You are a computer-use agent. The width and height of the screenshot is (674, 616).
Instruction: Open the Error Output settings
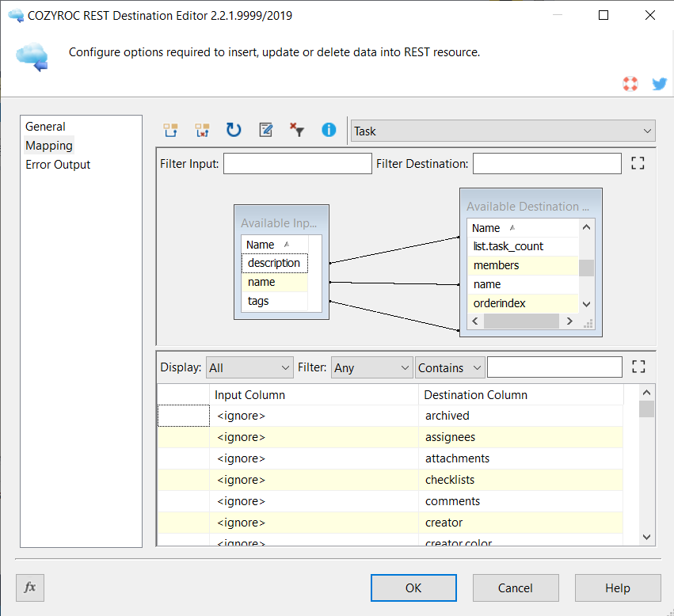point(57,164)
